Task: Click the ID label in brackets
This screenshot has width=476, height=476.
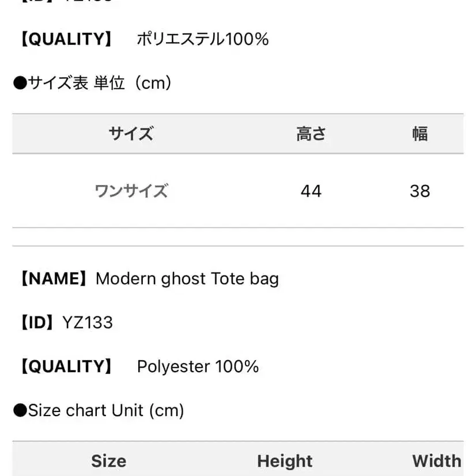Action: click(38, 323)
